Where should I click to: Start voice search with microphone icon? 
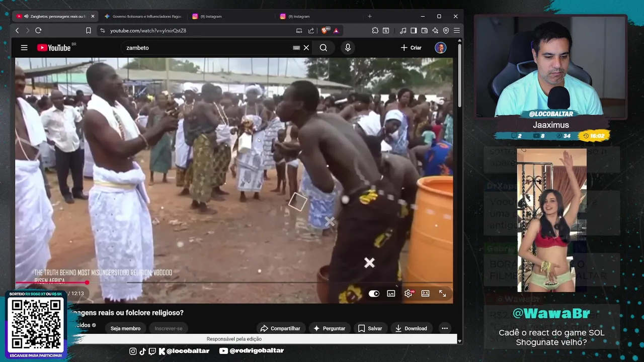(x=348, y=48)
